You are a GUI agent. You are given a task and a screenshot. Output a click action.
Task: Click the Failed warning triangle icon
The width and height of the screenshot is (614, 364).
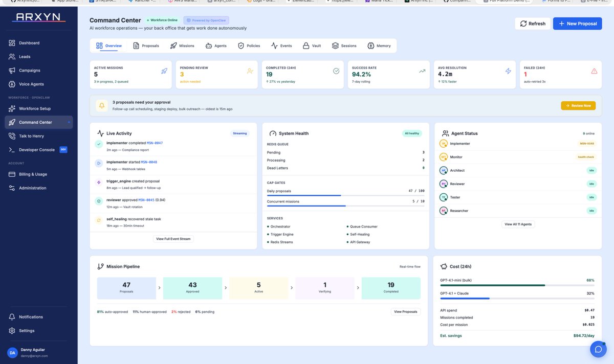click(x=594, y=71)
